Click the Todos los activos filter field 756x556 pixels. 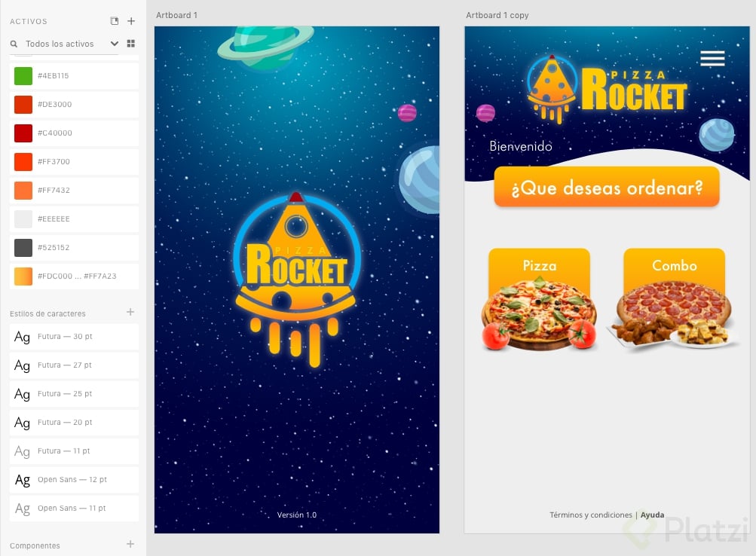click(x=64, y=44)
